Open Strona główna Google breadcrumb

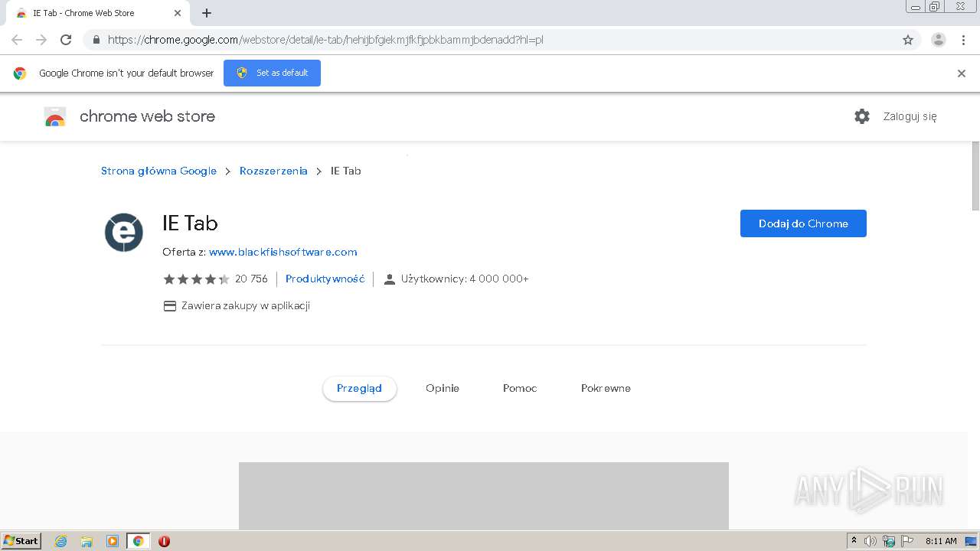pos(158,171)
